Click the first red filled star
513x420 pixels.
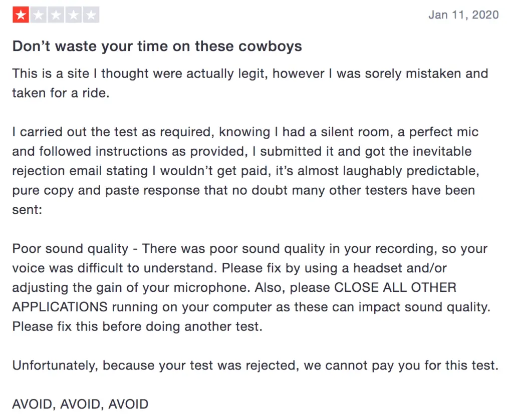(x=21, y=15)
